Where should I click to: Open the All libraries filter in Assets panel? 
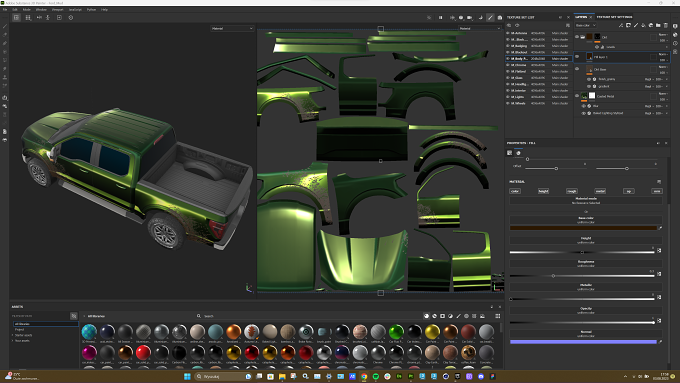click(45, 324)
